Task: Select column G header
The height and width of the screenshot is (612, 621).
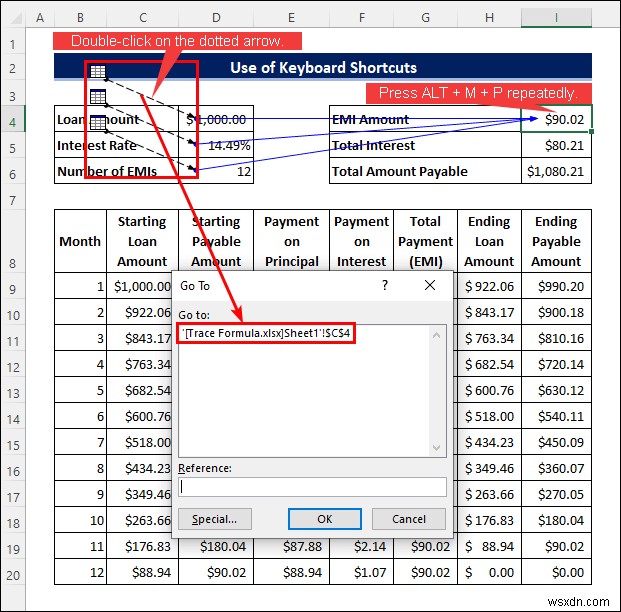Action: (426, 17)
